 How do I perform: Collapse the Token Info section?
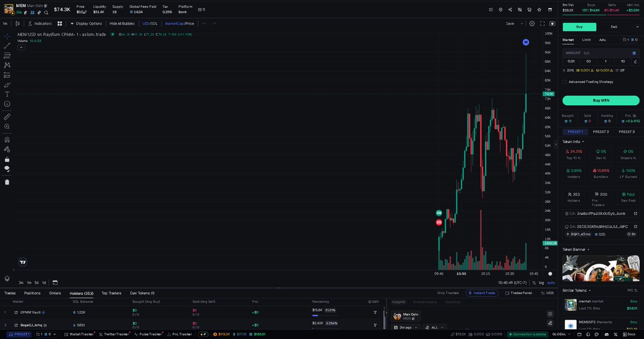coord(573,142)
